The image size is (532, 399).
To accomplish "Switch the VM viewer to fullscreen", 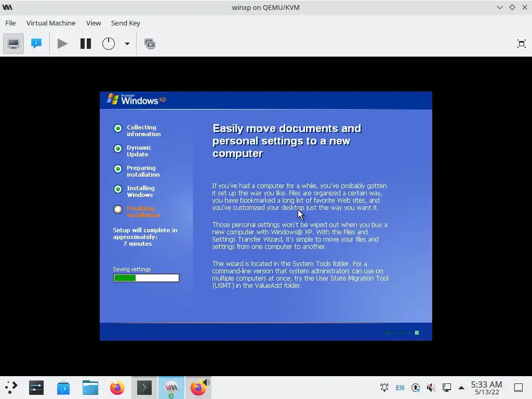I will [522, 44].
